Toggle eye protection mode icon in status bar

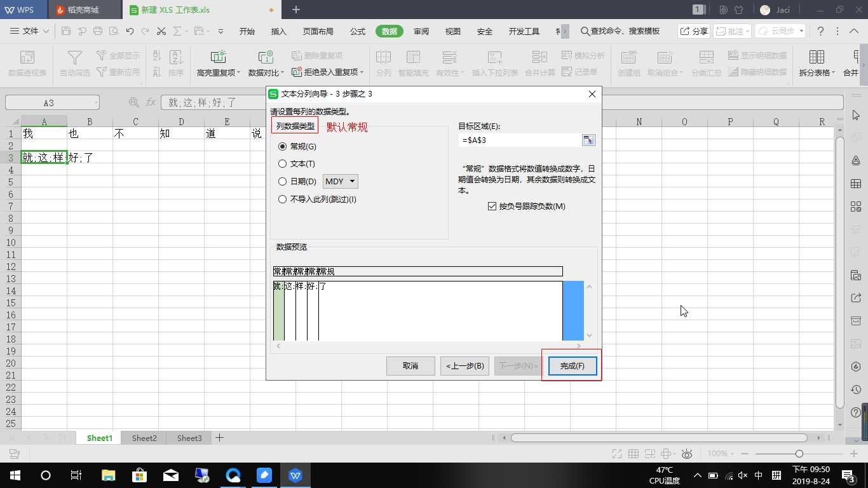(x=686, y=454)
